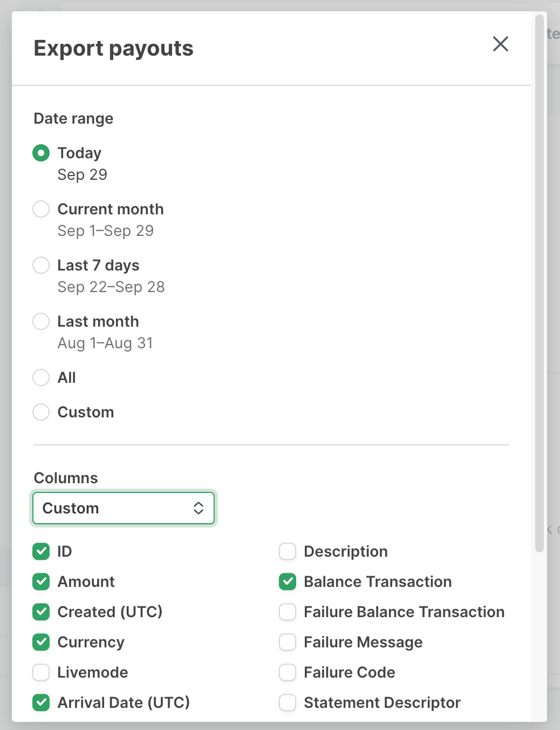Uncheck the Amount column

(41, 582)
